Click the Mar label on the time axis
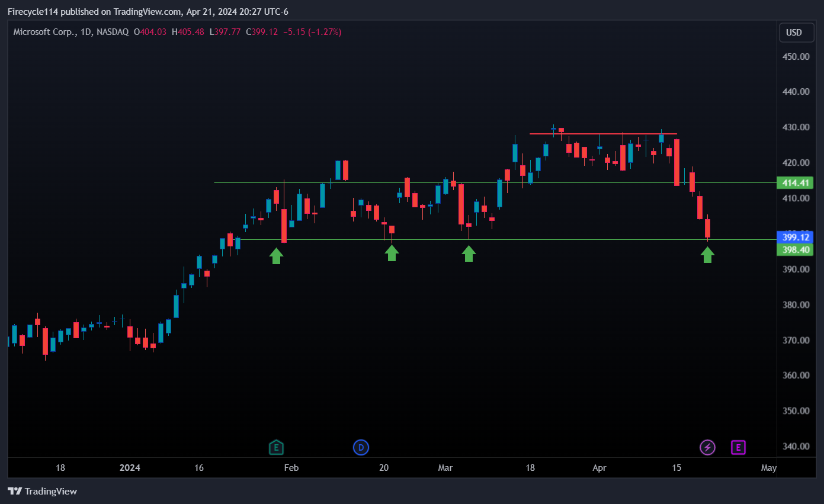824x504 pixels. pyautogui.click(x=445, y=468)
